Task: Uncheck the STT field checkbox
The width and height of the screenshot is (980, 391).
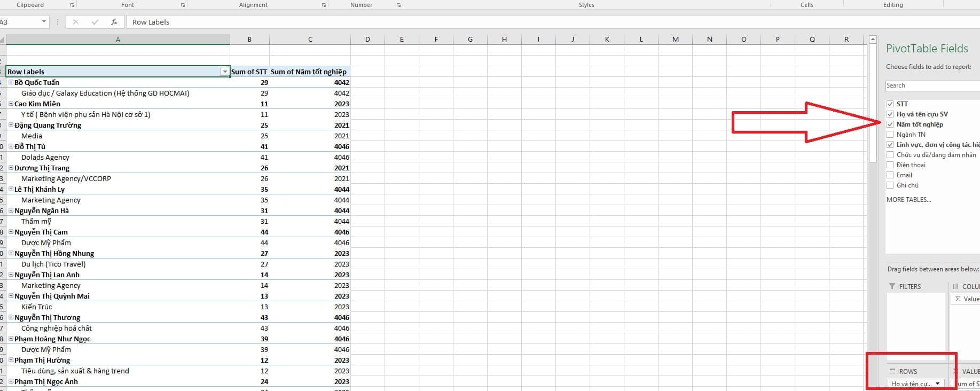Action: [890, 104]
